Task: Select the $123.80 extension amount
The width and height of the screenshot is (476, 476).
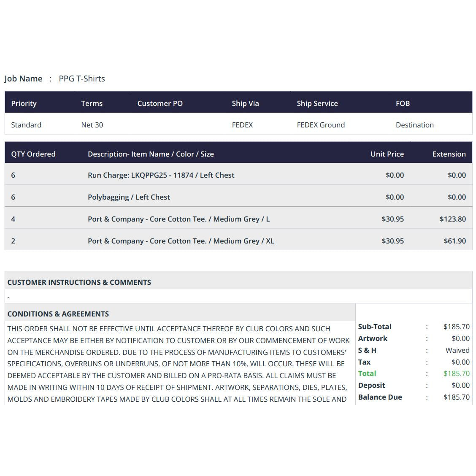Action: click(452, 219)
